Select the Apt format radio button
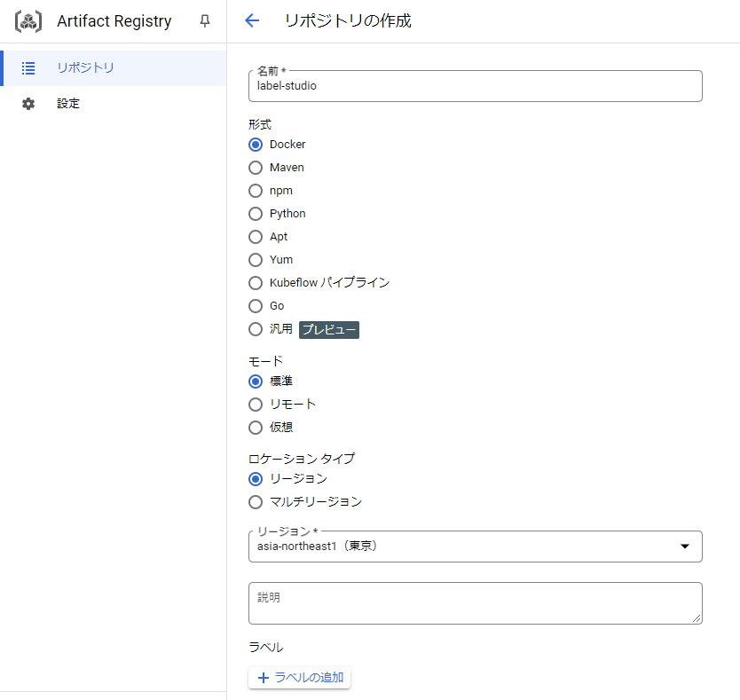The height and width of the screenshot is (700, 740). click(256, 237)
